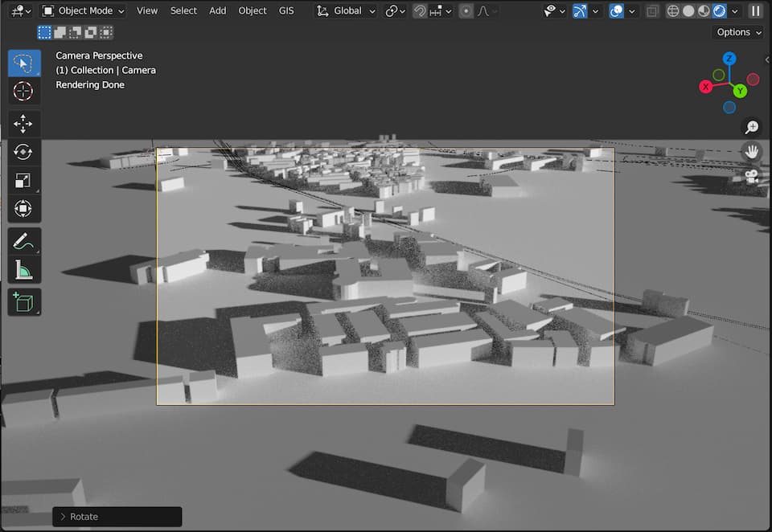Image resolution: width=772 pixels, height=532 pixels.
Task: Open the Add menu
Action: 217,11
